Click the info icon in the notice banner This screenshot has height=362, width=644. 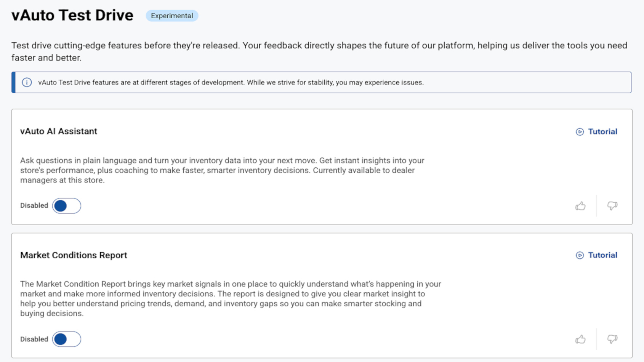[27, 82]
